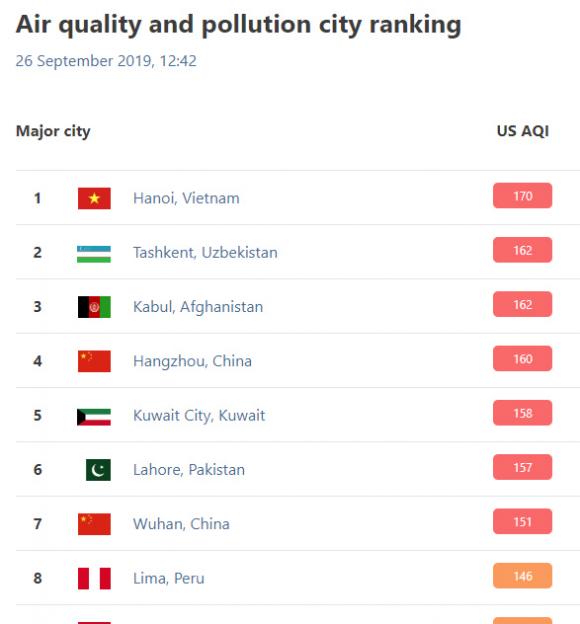The width and height of the screenshot is (580, 624).
Task: Click the Pakistan flag icon
Action: point(98,470)
